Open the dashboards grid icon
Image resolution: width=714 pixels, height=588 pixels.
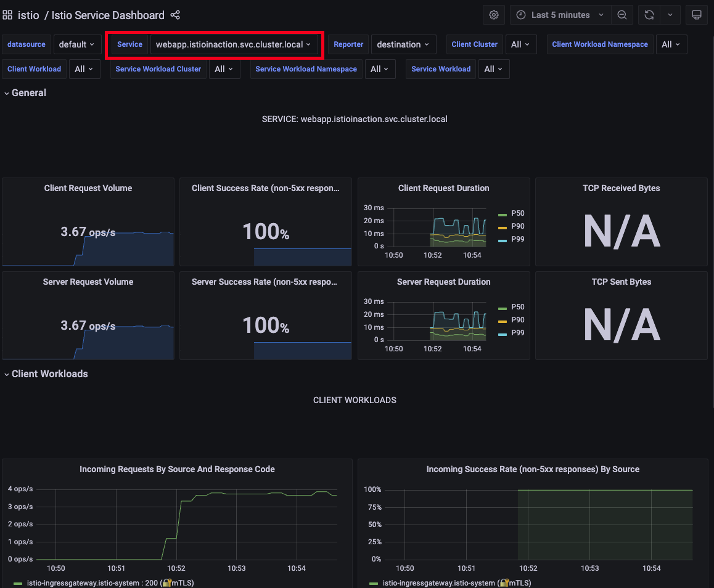[7, 15]
